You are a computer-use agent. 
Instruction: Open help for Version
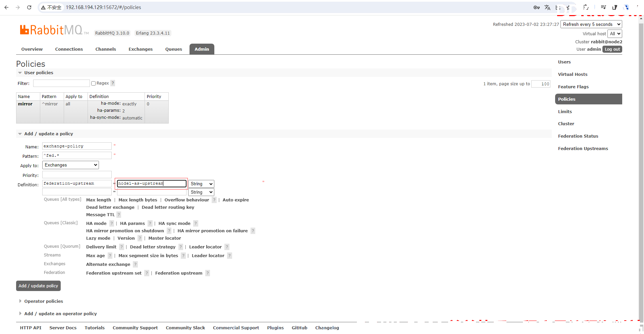coord(140,238)
